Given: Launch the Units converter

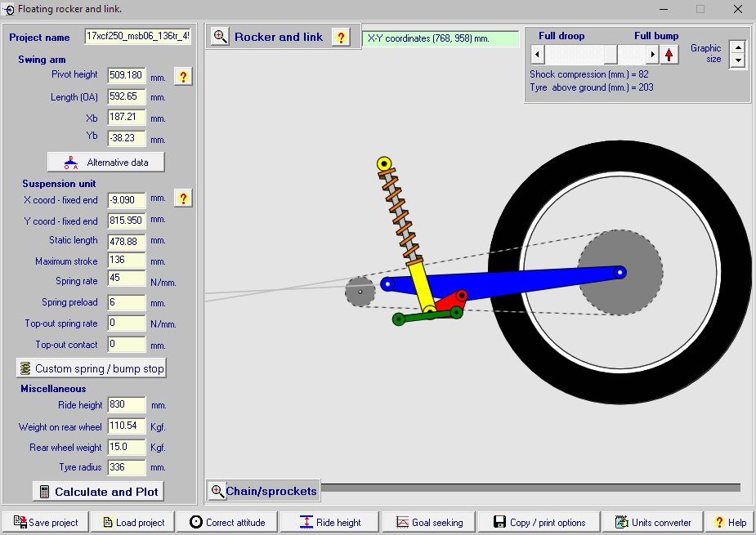Looking at the screenshot, I should point(652,522).
